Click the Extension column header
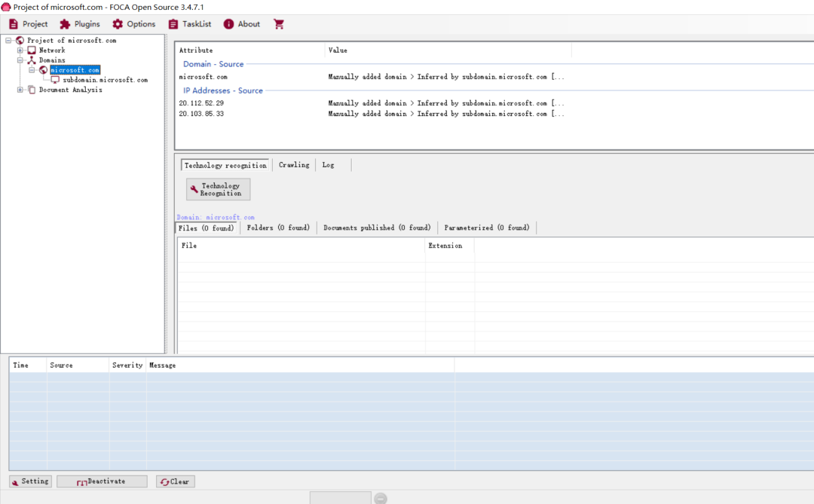814x504 pixels. pos(449,246)
